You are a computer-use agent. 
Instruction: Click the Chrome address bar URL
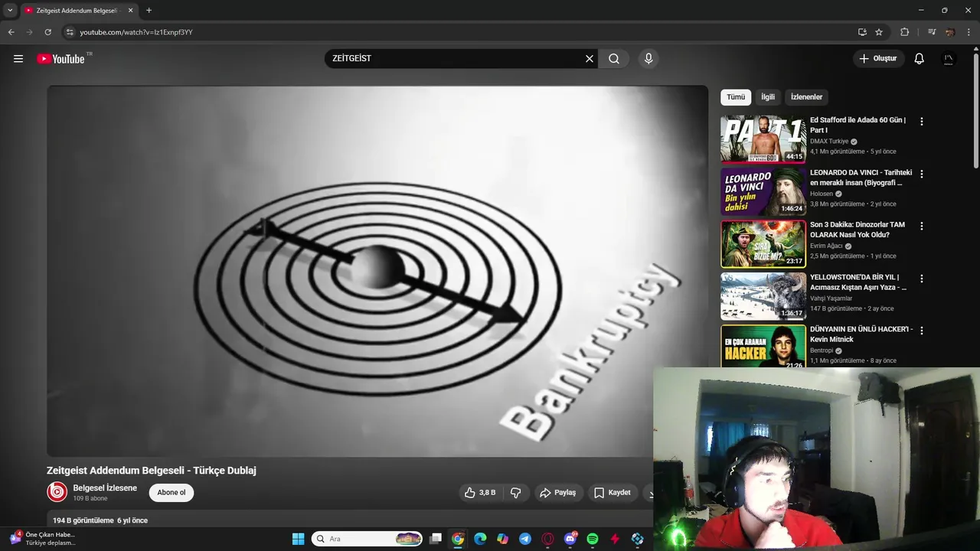click(x=136, y=32)
